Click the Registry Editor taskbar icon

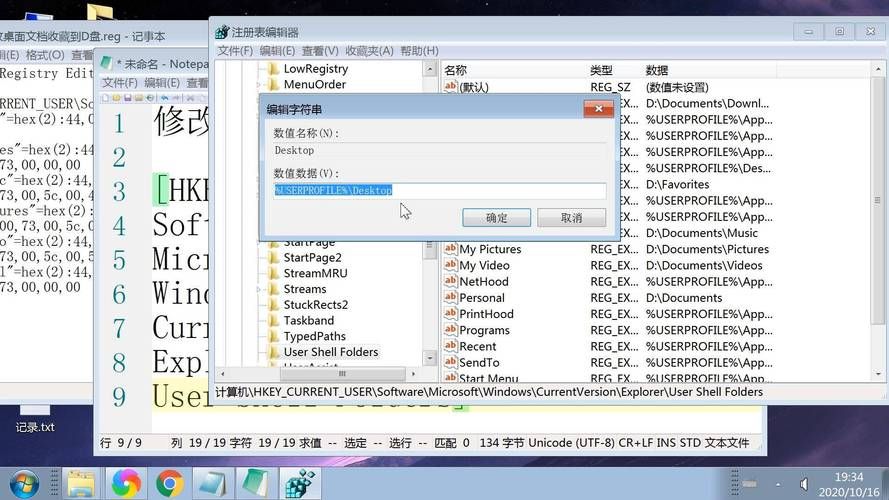point(297,483)
